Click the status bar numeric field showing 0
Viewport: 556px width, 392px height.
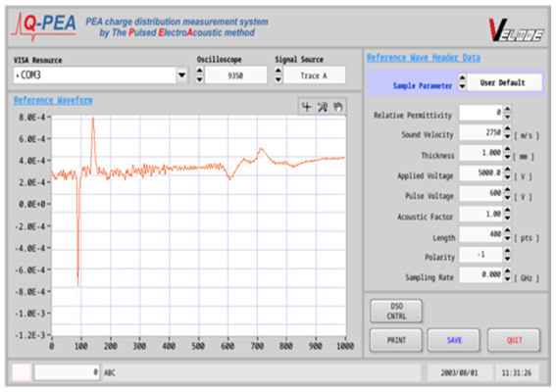(x=67, y=372)
